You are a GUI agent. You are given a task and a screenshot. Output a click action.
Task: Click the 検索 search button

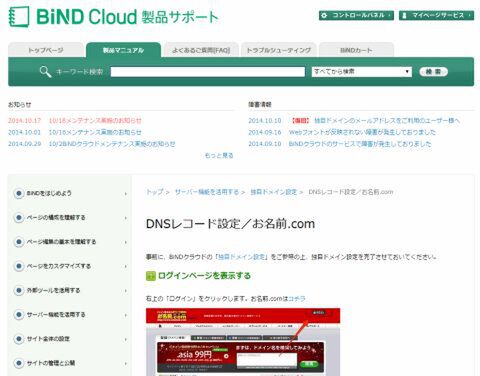(433, 72)
